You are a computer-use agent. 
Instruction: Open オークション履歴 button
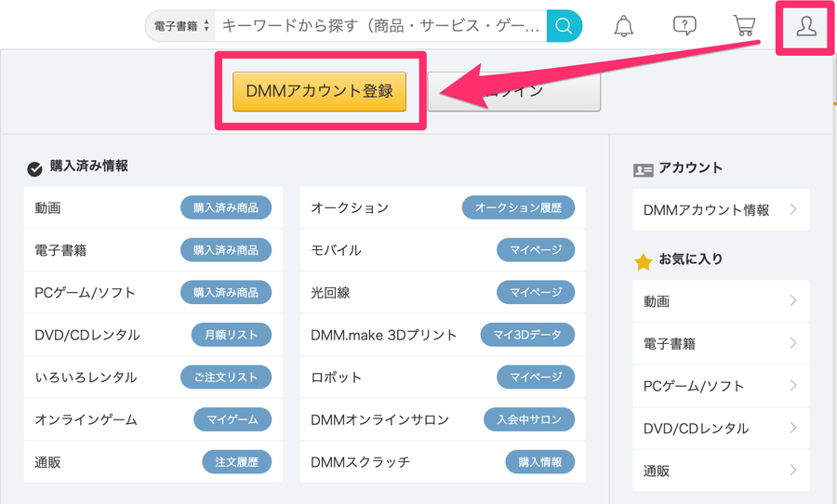pyautogui.click(x=518, y=207)
